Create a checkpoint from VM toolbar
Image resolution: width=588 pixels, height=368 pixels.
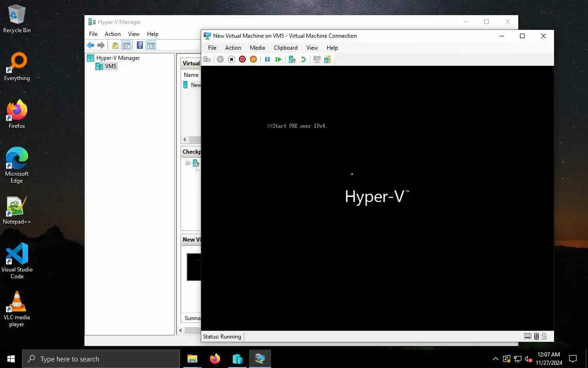[x=292, y=59]
